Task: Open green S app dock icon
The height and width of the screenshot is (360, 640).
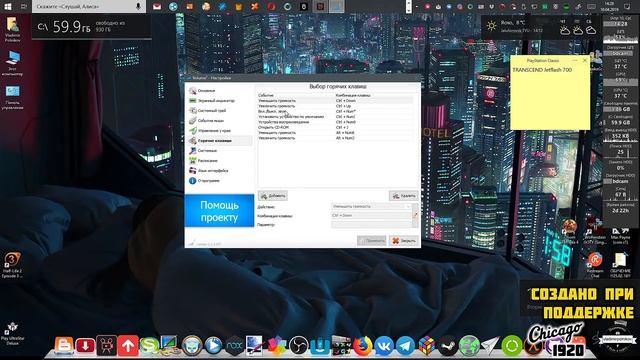Action: point(149,346)
